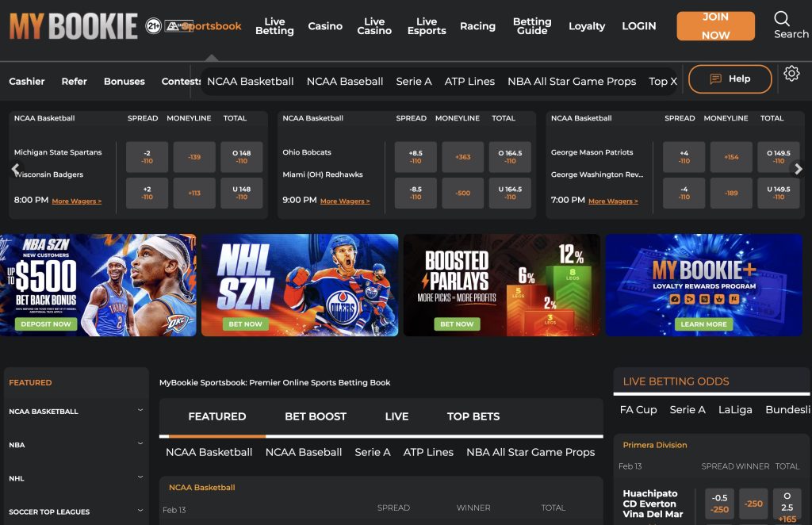Expand the NBA sidebar section

75,445
